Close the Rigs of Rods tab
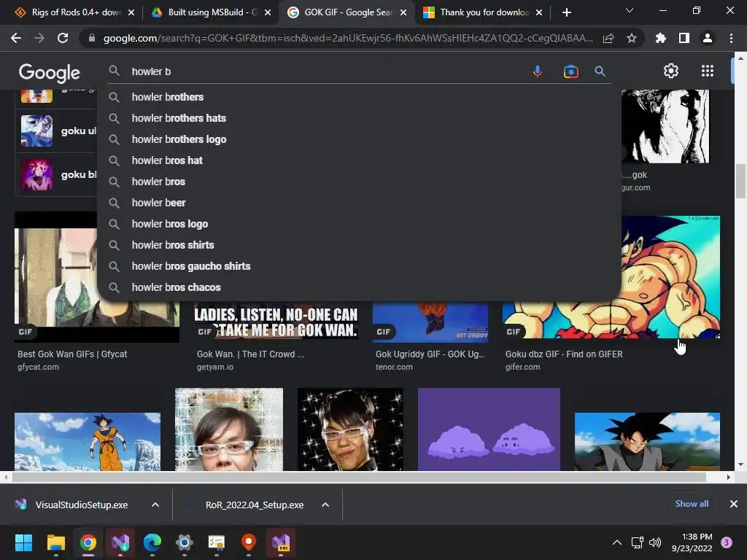747x560 pixels. [131, 12]
